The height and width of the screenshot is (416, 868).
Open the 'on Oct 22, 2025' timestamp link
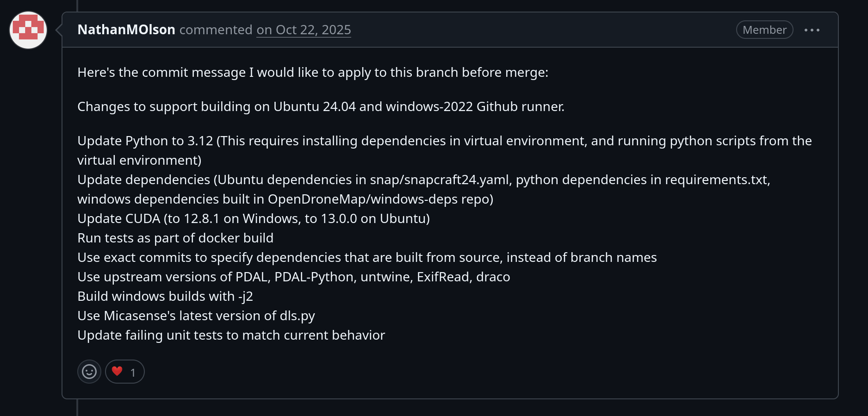[x=304, y=30]
